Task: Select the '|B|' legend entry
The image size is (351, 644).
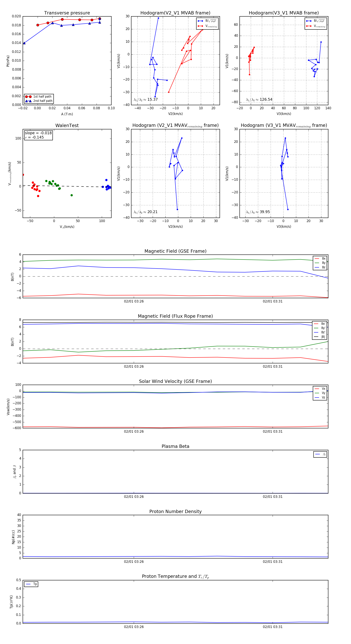Action: pyautogui.click(x=320, y=337)
